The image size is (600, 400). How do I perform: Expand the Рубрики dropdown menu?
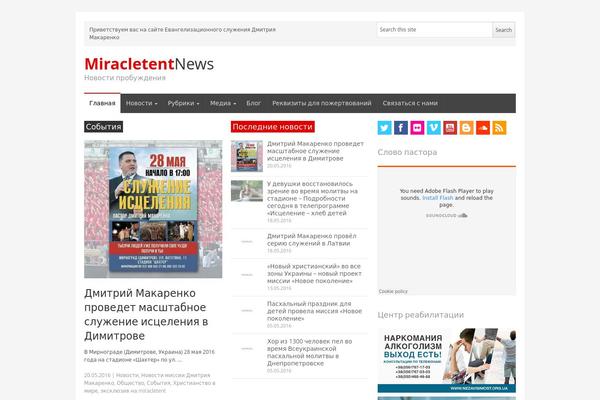[183, 103]
